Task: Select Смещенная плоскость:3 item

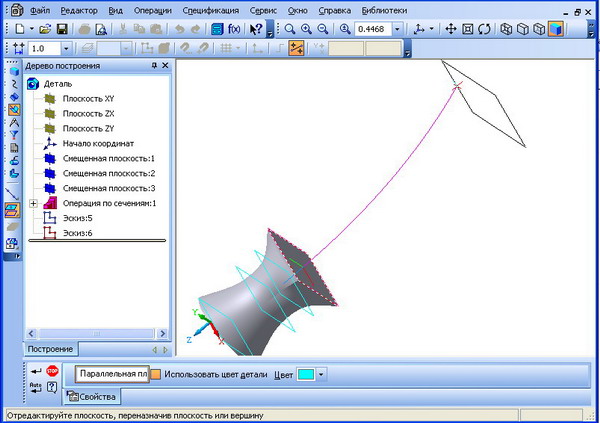Action: 109,188
